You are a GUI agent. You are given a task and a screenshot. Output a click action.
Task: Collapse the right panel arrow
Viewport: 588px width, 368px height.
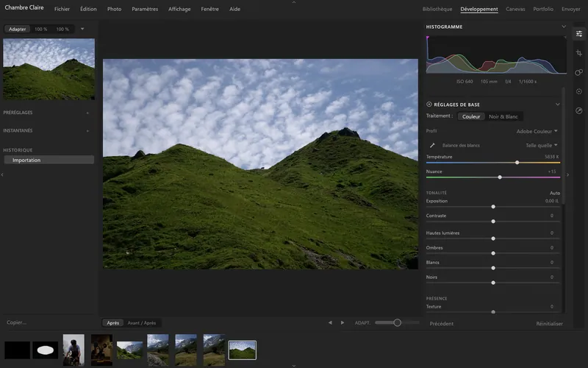coord(567,174)
